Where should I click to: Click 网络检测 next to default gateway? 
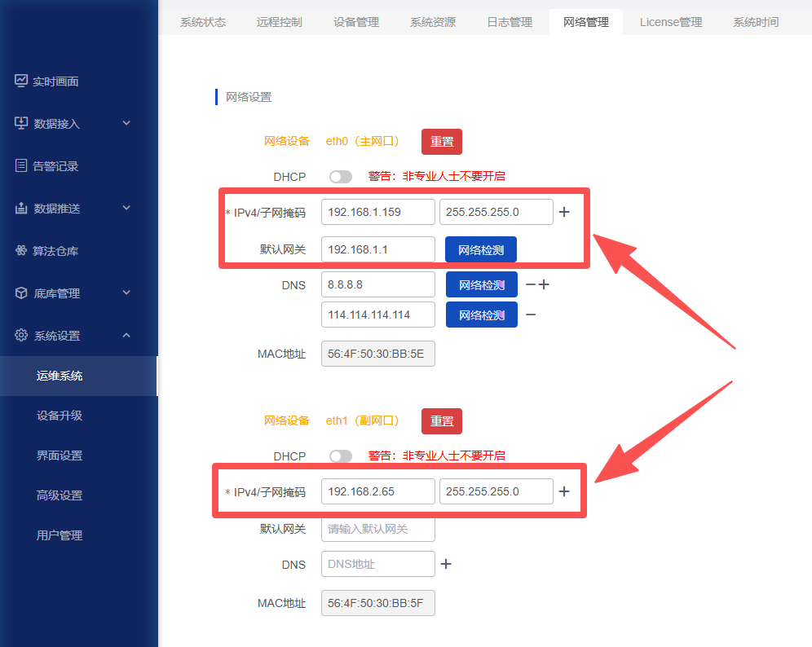(x=480, y=250)
